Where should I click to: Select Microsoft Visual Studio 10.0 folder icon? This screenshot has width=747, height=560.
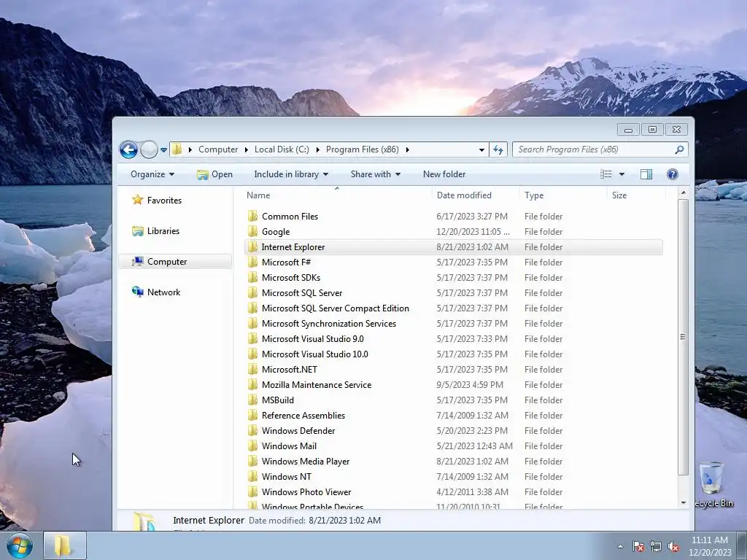click(x=252, y=354)
